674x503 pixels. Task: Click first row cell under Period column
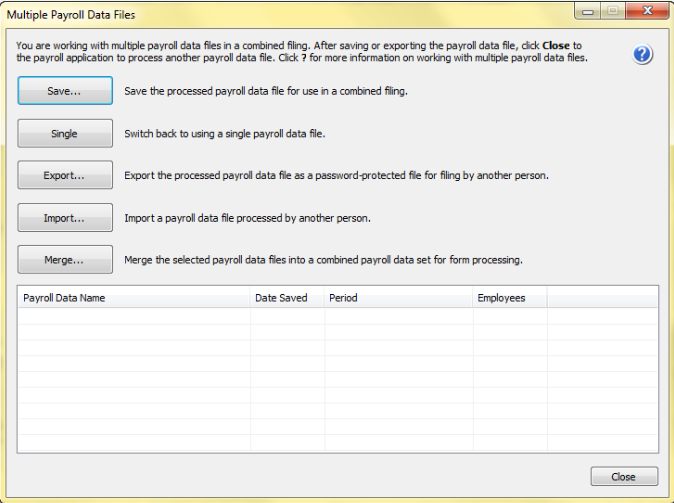(x=398, y=316)
